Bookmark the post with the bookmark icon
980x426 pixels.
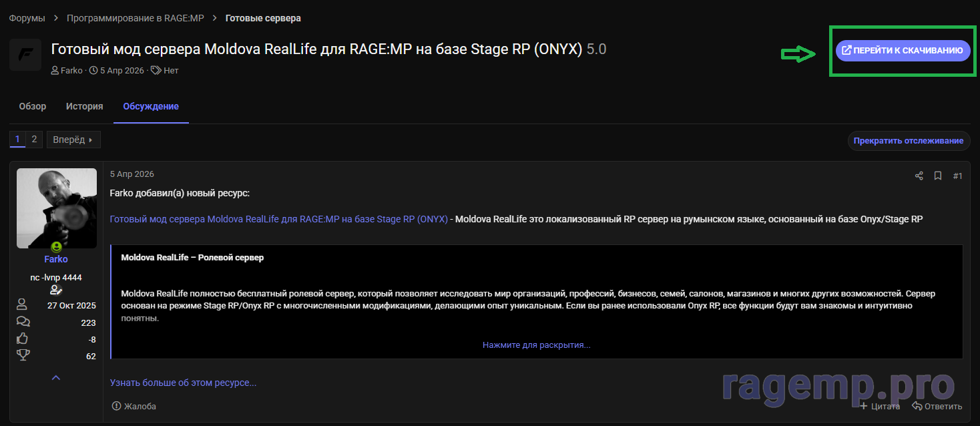pos(937,176)
